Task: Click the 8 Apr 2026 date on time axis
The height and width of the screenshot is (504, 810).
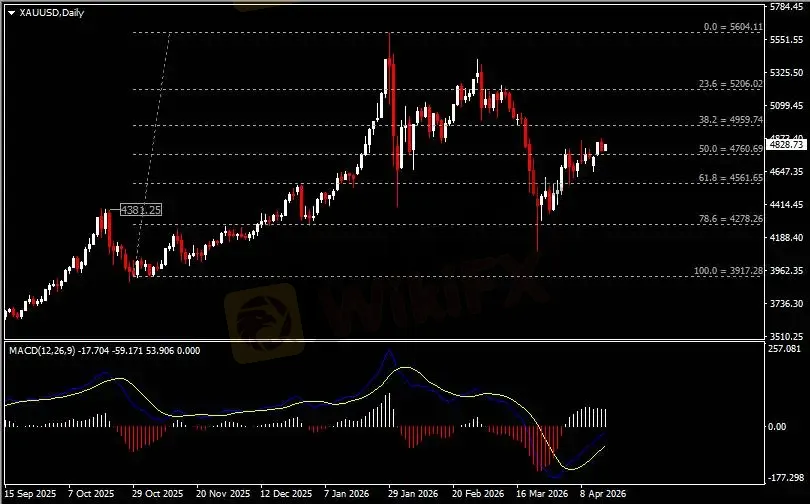Action: click(x=602, y=494)
